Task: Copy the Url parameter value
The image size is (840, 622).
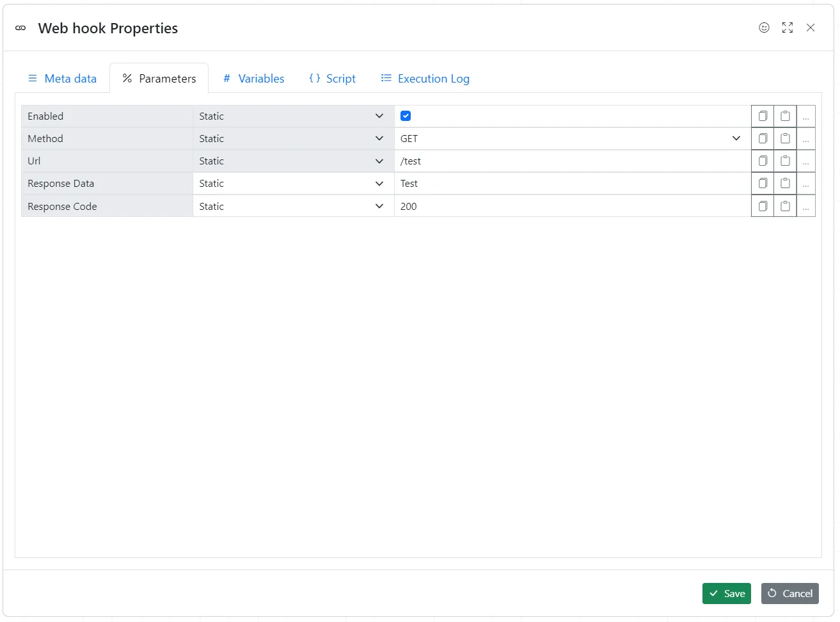Action: click(x=762, y=161)
